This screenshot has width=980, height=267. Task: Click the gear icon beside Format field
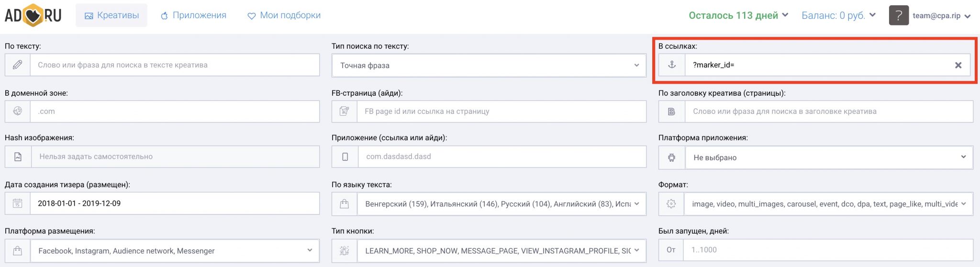pos(672,204)
